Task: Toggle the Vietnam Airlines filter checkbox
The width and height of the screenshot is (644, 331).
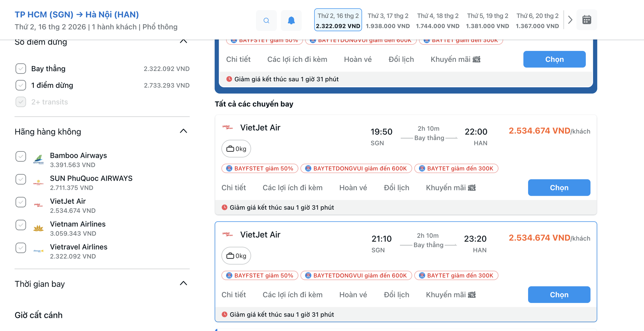Action: 21,225
